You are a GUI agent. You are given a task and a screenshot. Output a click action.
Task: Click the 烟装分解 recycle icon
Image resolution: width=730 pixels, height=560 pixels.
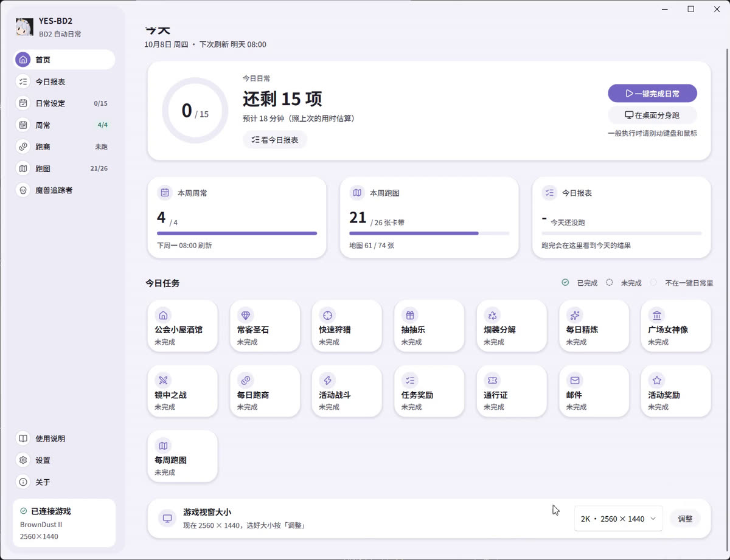[x=492, y=315]
